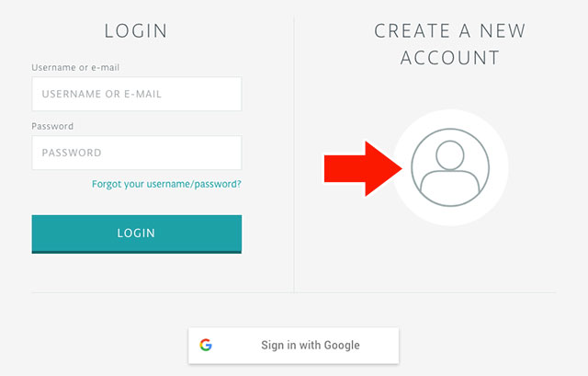The image size is (588, 376).
Task: Click the user profile silhouette icon
Action: [450, 167]
